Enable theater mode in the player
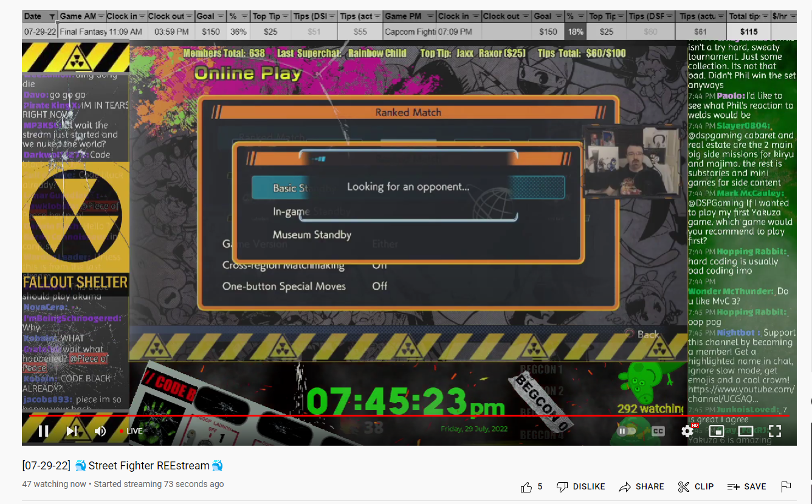Screen dimensions: 812x504 point(746,431)
